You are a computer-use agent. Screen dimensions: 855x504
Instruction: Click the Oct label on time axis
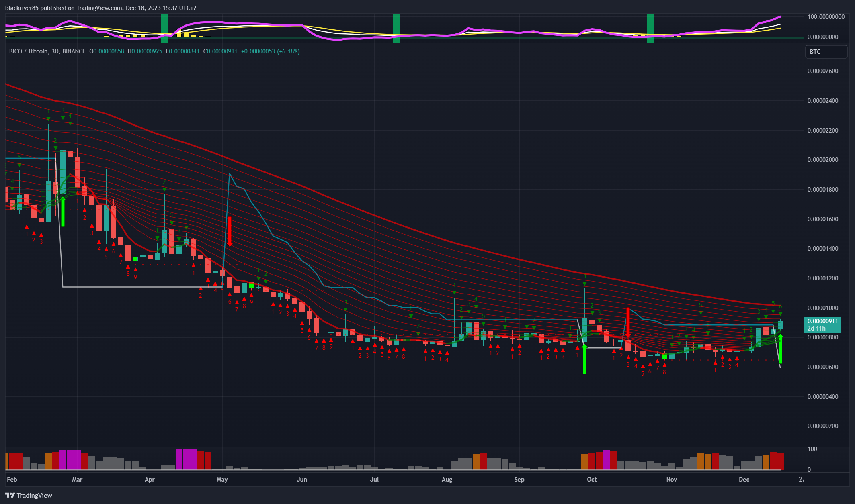point(592,479)
